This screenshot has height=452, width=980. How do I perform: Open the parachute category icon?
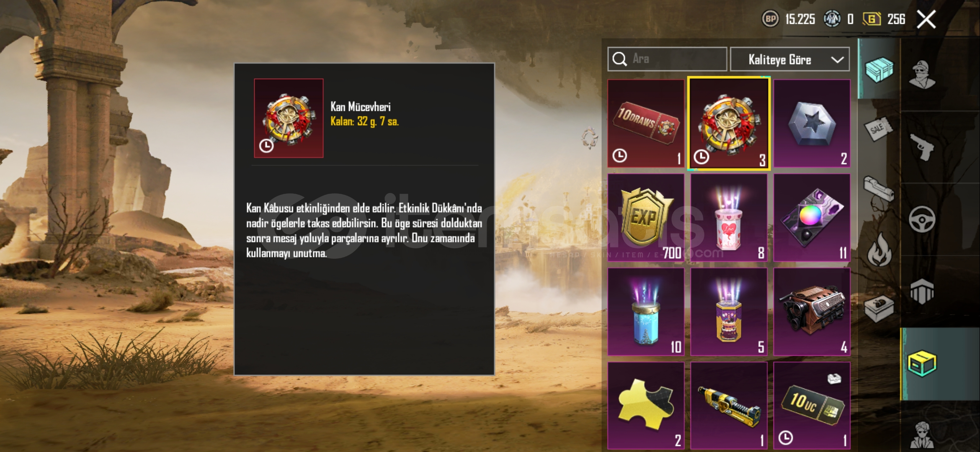[x=922, y=291]
